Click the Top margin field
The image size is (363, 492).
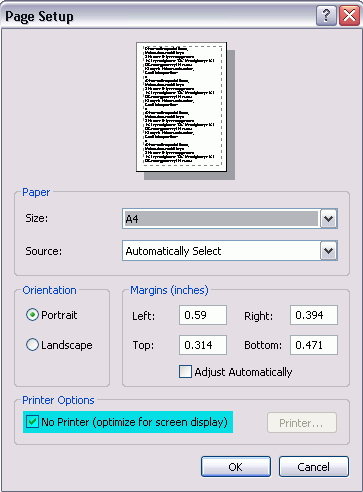click(203, 345)
